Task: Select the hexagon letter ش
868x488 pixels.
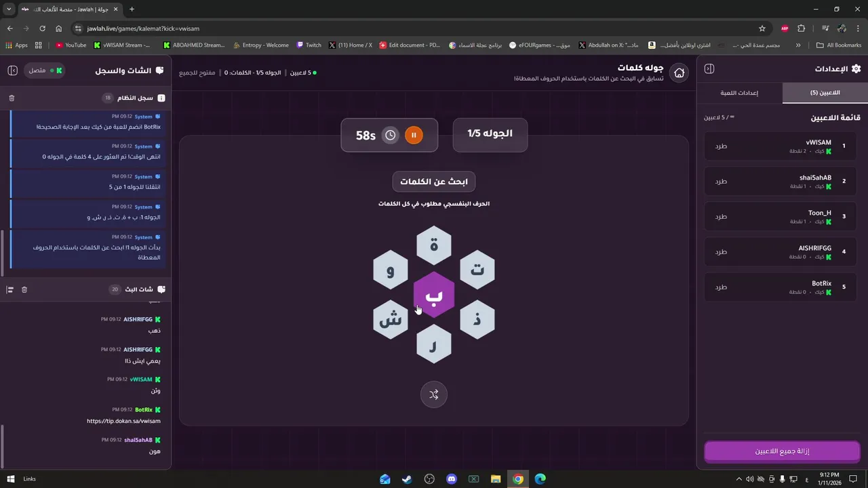Action: [391, 319]
